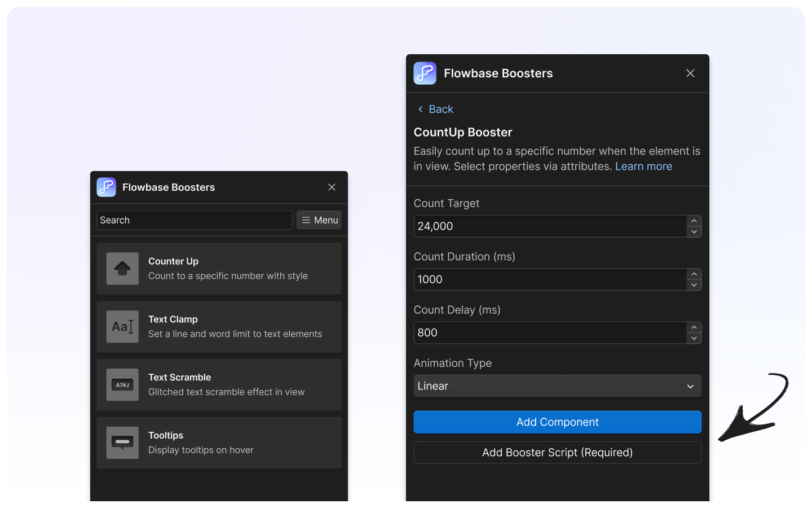Go Back to the boosters list
Image resolution: width=812 pixels, height=508 pixels.
coord(435,109)
